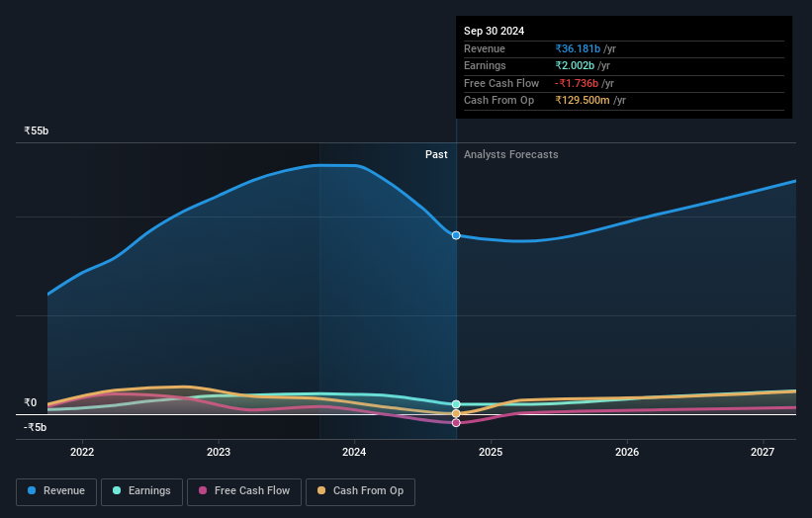The image size is (812, 518).
Task: Toggle the Free Cash Flow legend series
Action: click(x=244, y=491)
